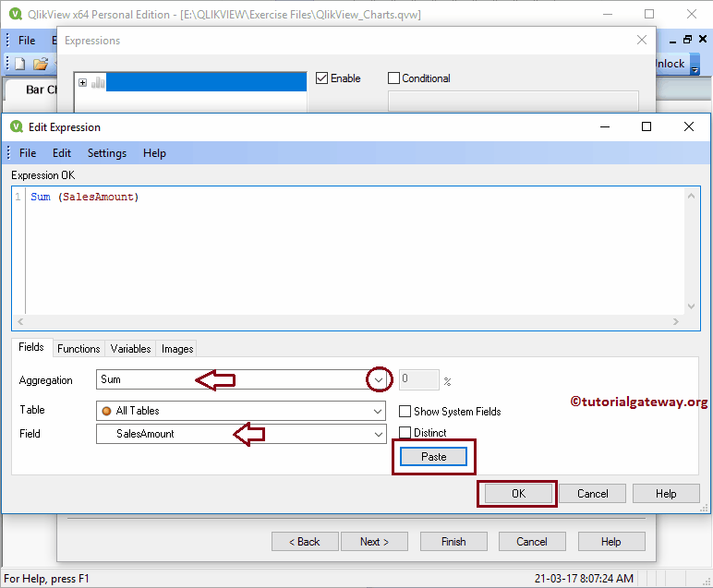Screen dimensions: 713x588
Task: Click Help in the Expressions wizard
Action: (x=610, y=542)
